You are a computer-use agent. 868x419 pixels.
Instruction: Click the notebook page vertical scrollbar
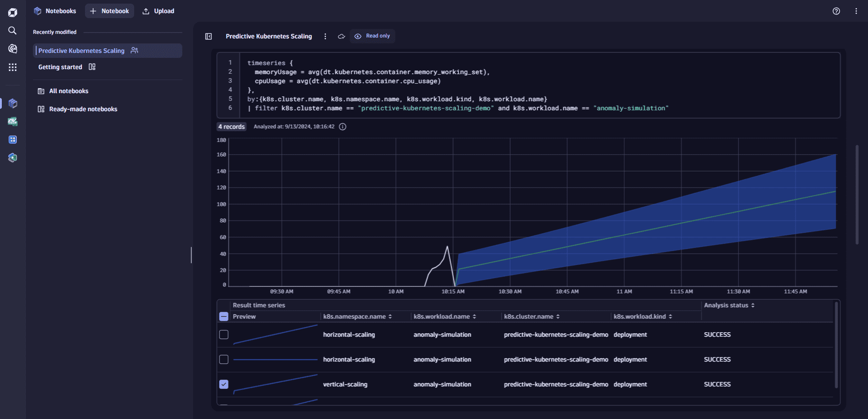(x=857, y=194)
